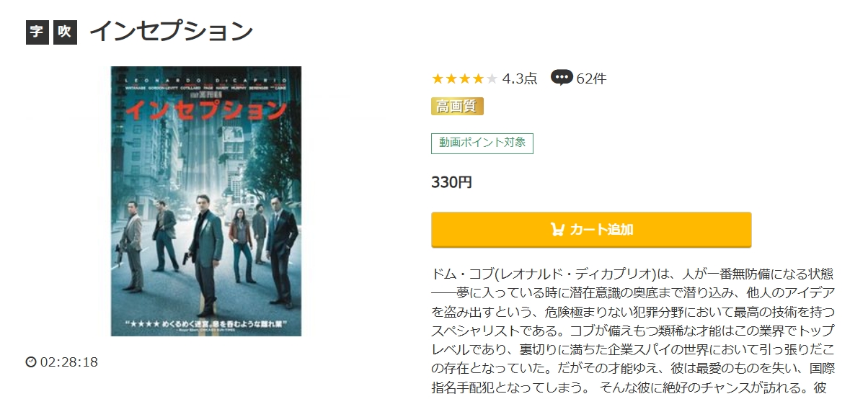Screen dimensions: 868x399
Task: Click the 字 subtitle badge icon
Action: pyautogui.click(x=37, y=32)
